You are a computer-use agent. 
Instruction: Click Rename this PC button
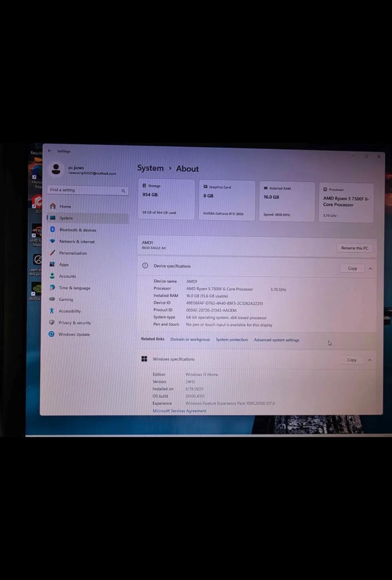[x=355, y=248]
